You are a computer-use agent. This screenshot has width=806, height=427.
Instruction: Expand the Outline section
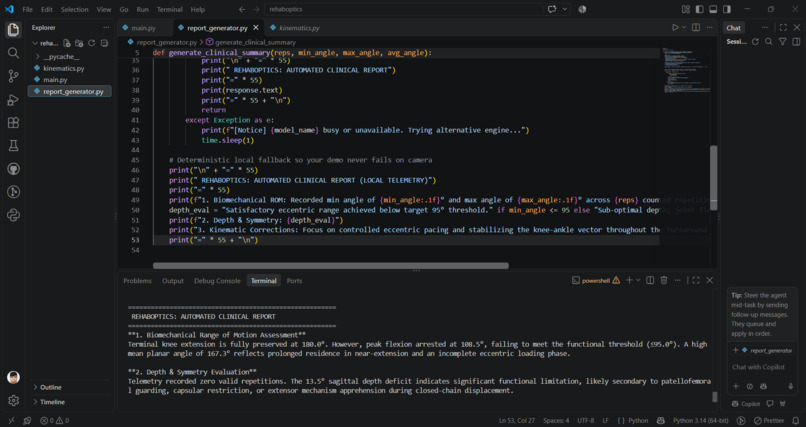click(x=50, y=387)
